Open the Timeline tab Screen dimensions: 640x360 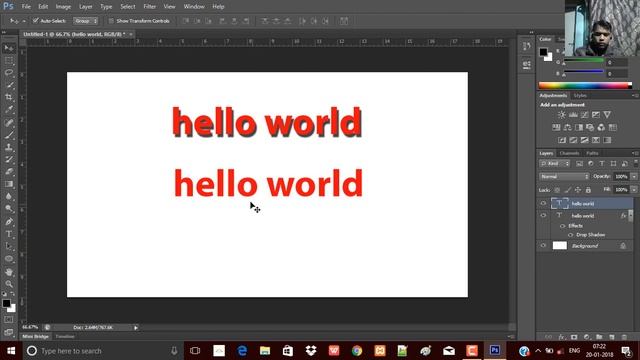click(64, 336)
